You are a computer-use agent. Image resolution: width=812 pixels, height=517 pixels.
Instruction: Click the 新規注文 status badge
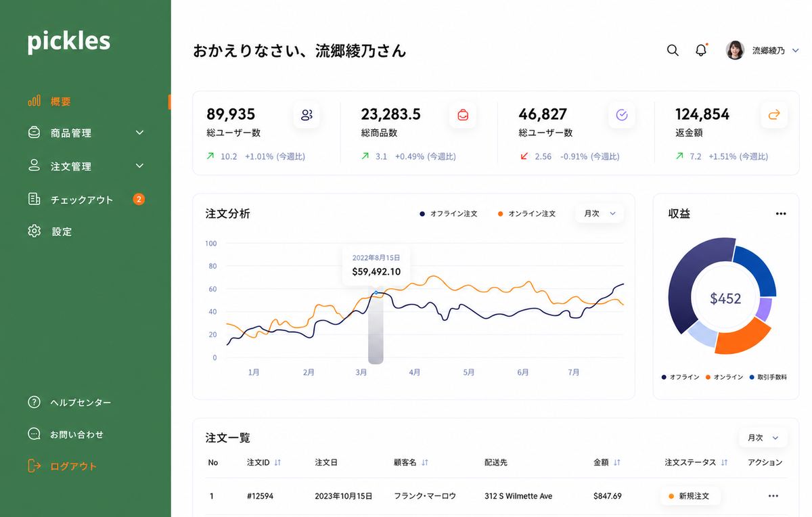[690, 496]
